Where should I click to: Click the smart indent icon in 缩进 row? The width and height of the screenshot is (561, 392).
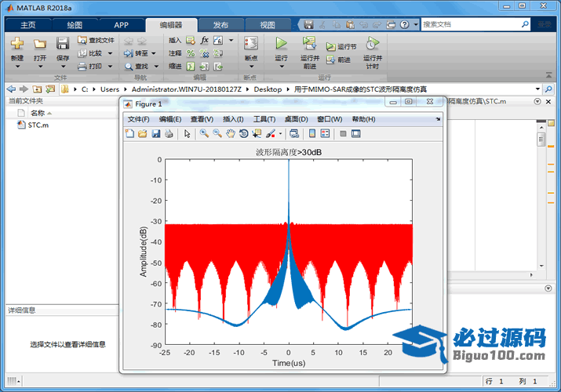pos(191,66)
